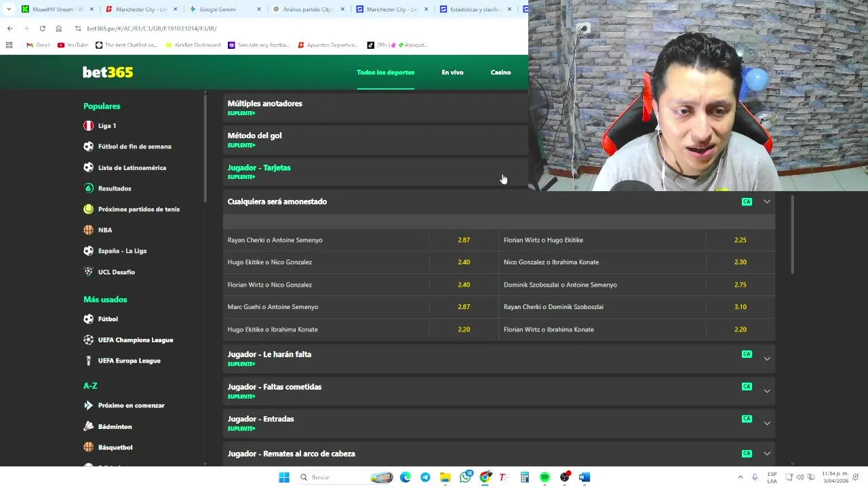The width and height of the screenshot is (868, 488).
Task: Click the CA badge on Jugador - Le harán falta
Action: tap(747, 354)
